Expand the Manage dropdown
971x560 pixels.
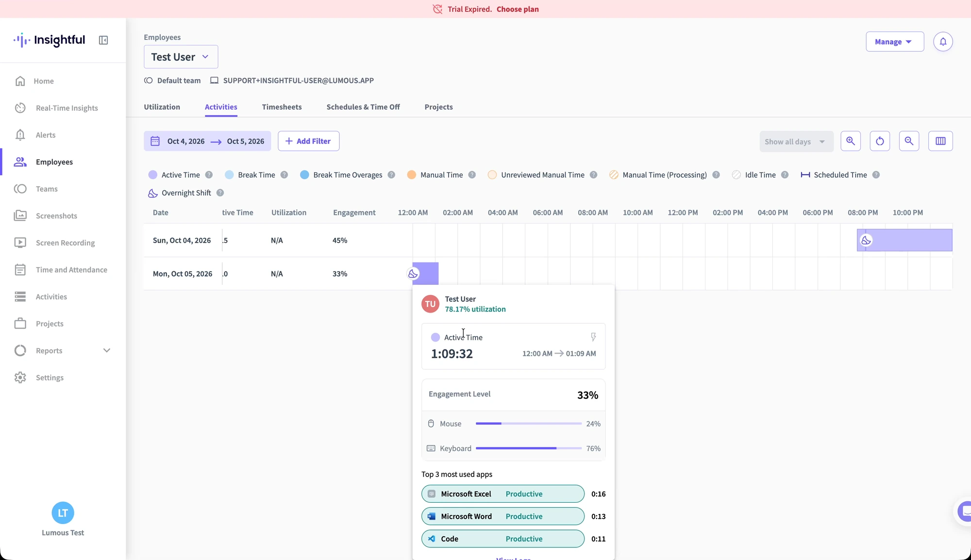pyautogui.click(x=895, y=42)
